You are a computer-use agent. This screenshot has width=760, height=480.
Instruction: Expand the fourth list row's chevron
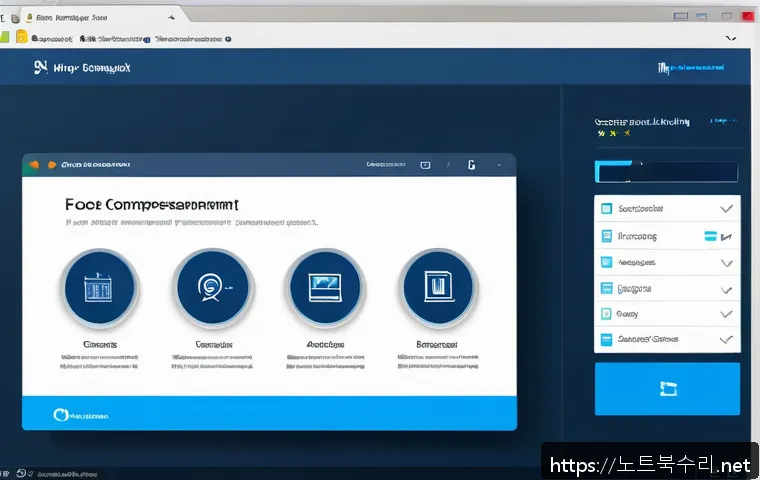pyautogui.click(x=727, y=288)
